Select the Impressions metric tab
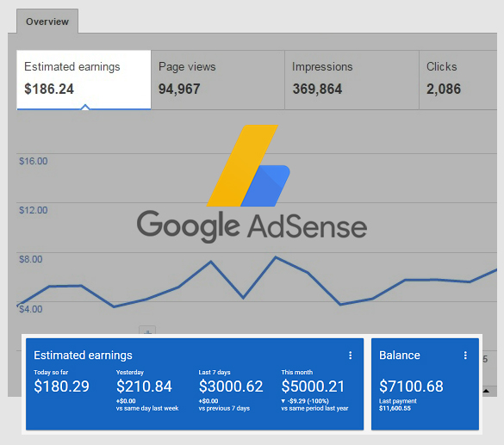 pyautogui.click(x=352, y=80)
